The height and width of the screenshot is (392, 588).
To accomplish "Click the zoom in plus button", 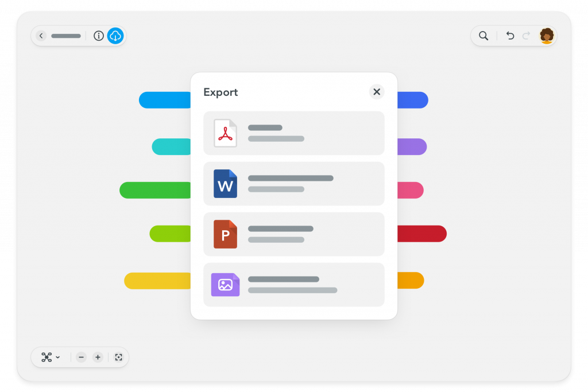I will [98, 357].
